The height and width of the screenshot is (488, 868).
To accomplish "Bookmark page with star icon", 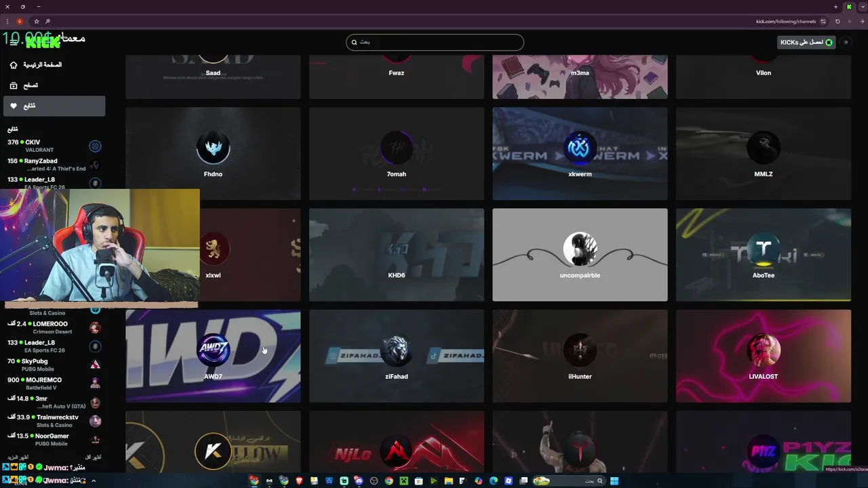I will point(36,21).
